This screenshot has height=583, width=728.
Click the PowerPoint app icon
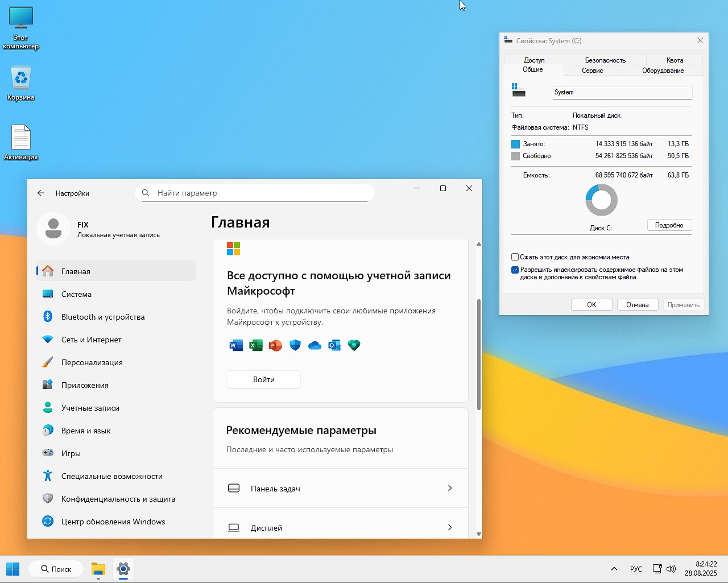point(275,345)
